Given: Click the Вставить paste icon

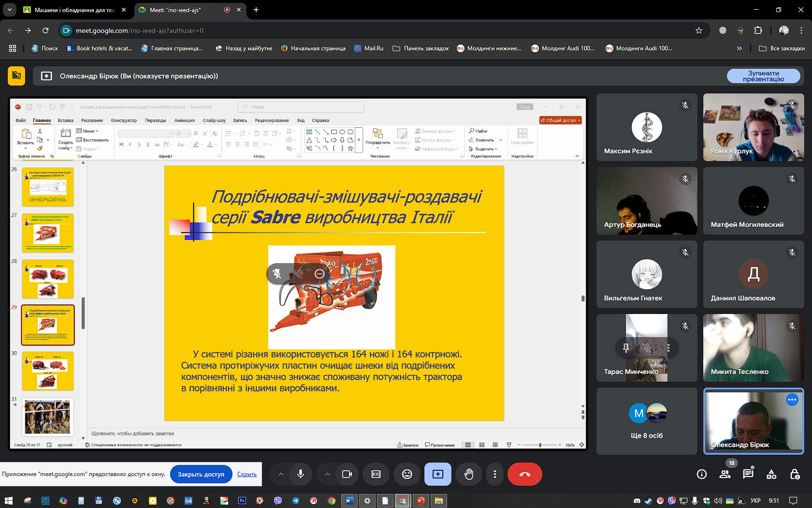Looking at the screenshot, I should point(26,134).
